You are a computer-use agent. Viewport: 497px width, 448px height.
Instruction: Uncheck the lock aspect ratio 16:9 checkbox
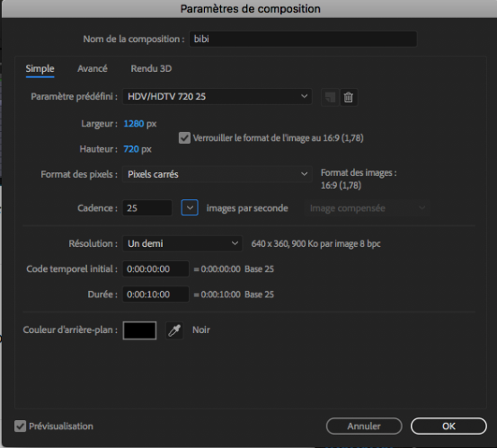tap(184, 137)
